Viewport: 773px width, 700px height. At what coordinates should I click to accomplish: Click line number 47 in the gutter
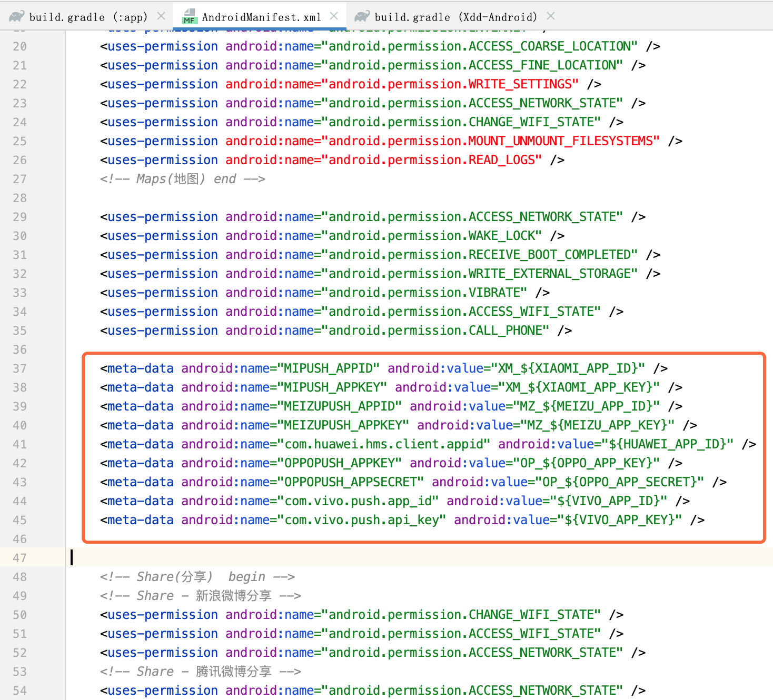pos(20,558)
